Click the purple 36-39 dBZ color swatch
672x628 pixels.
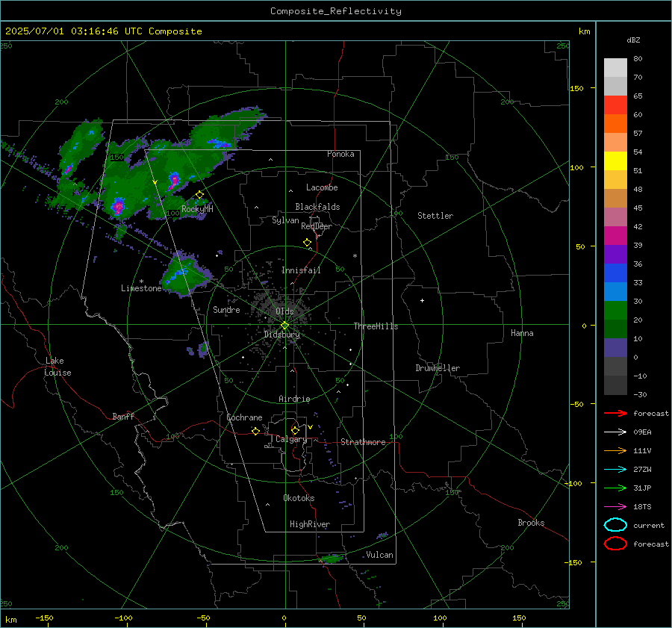point(615,255)
